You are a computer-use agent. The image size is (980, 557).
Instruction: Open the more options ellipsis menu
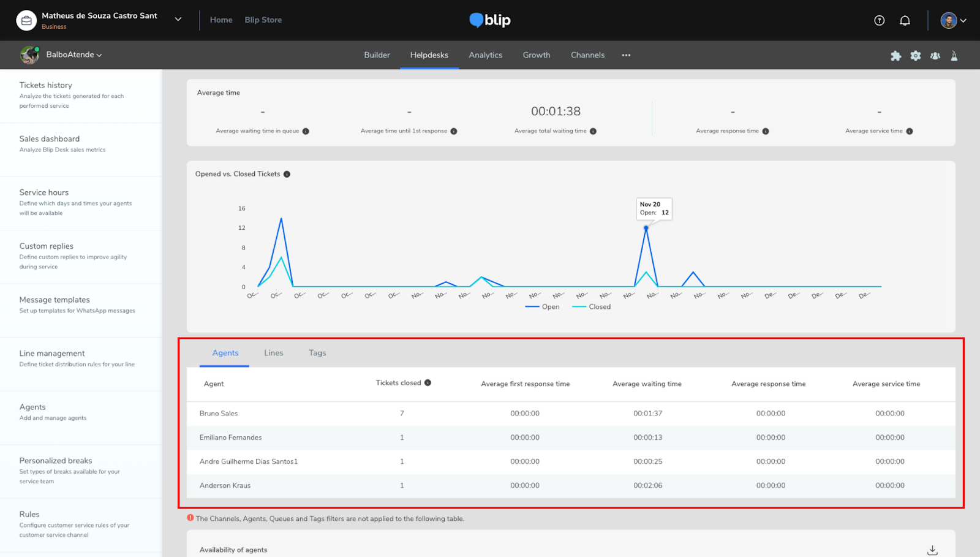point(626,55)
